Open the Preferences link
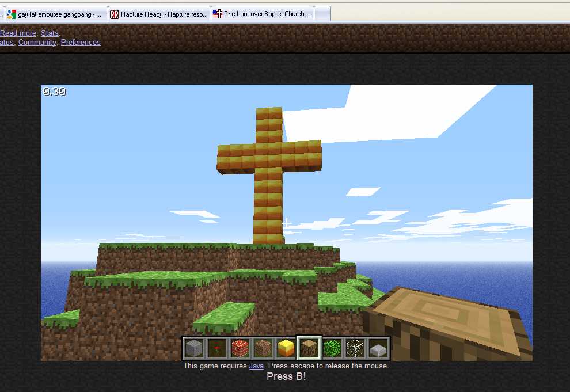 pos(81,43)
